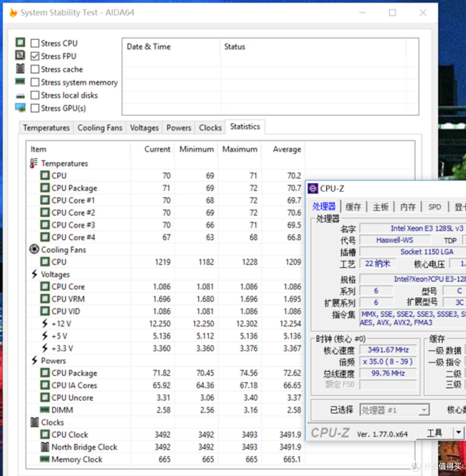Click the Voltages lightning bolt icon
Viewport: 466px width, 476px height.
click(35, 274)
